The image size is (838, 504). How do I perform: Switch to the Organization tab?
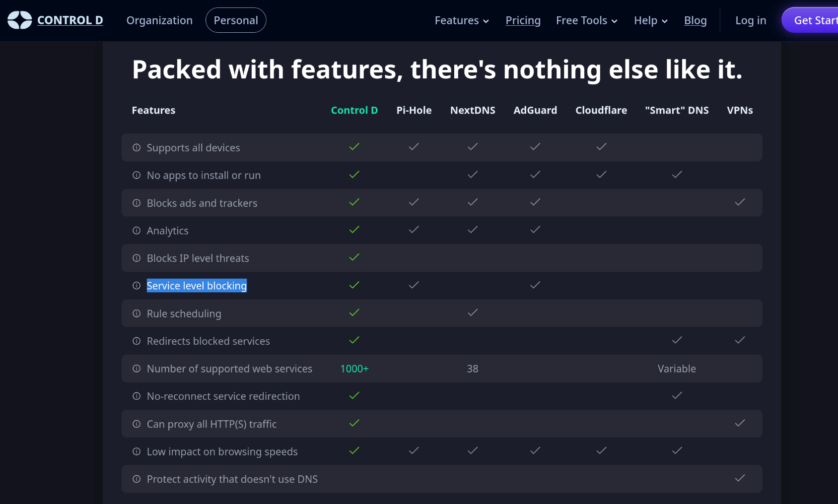(x=159, y=20)
